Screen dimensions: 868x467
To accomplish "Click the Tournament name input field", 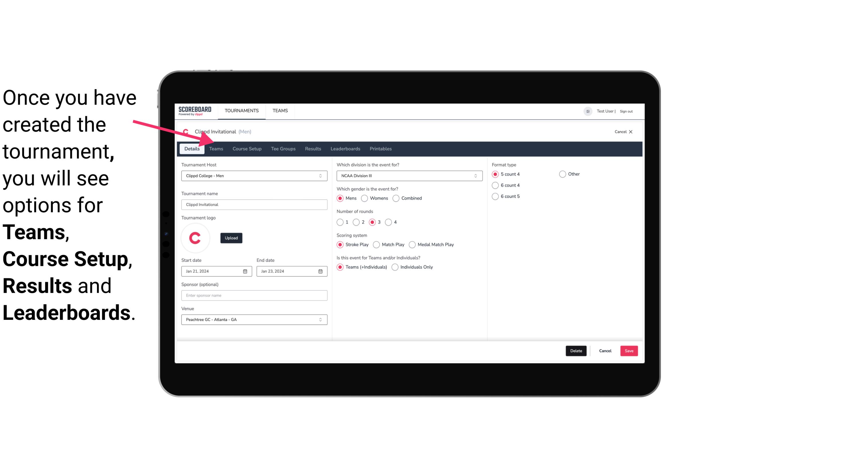I will [254, 204].
